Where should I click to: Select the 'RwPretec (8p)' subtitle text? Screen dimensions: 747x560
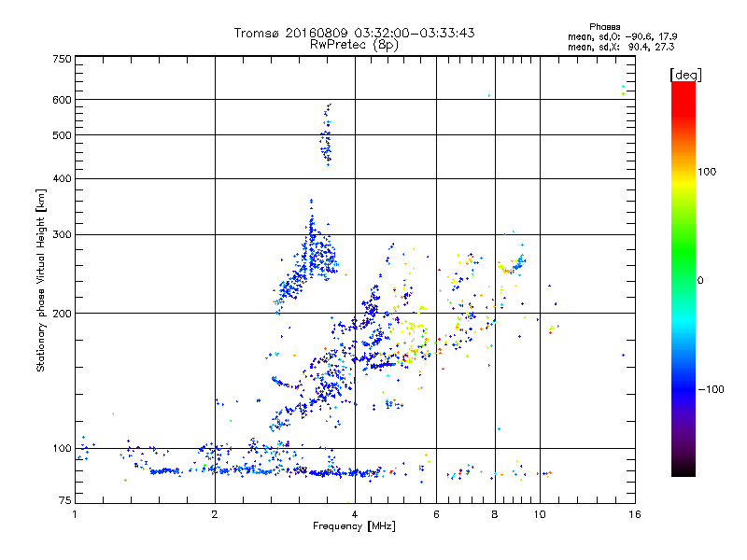pyautogui.click(x=354, y=45)
